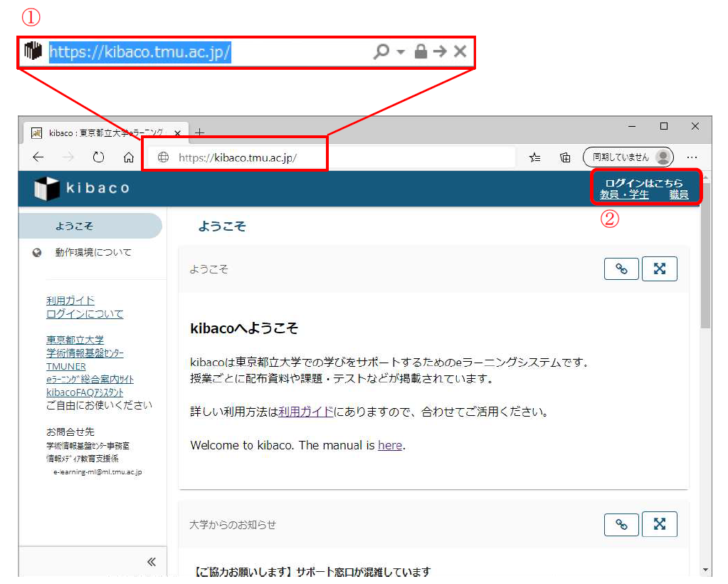Select the kibaco browser tab

tap(106, 133)
